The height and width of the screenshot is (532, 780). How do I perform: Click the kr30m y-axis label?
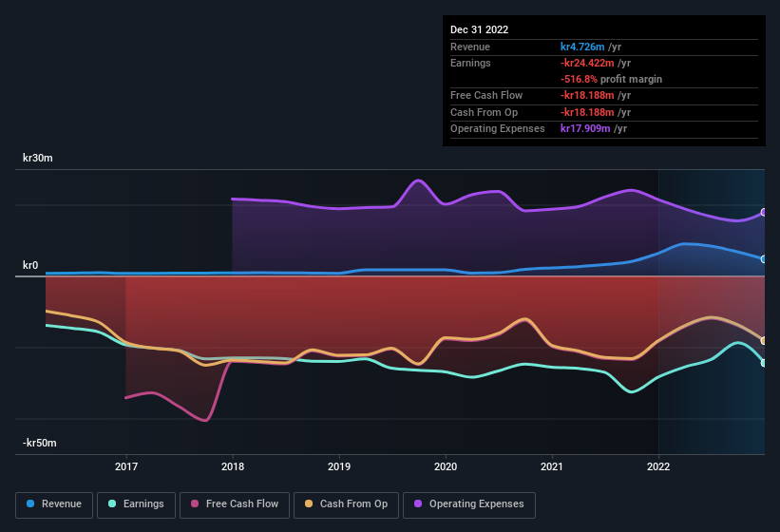tap(38, 158)
